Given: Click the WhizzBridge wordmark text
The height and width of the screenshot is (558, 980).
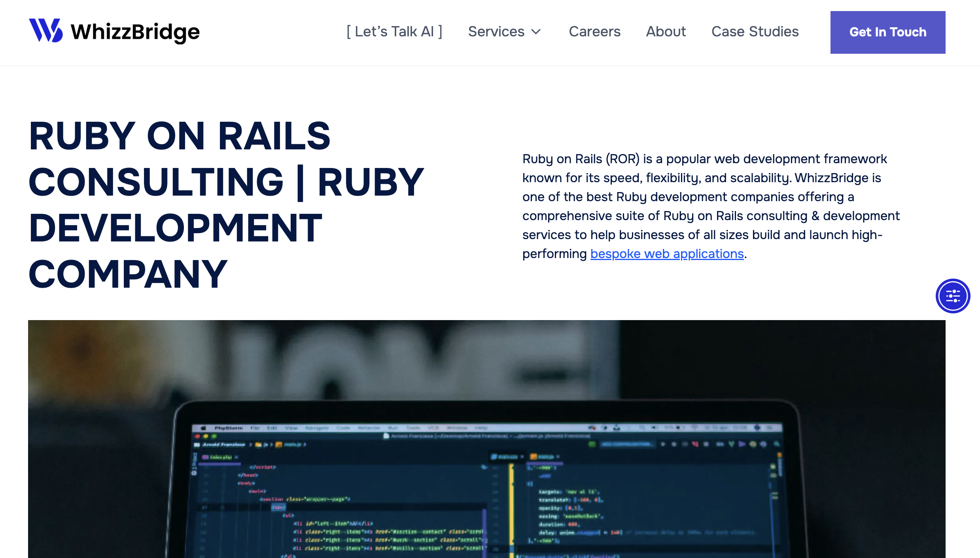Looking at the screenshot, I should pos(135,32).
